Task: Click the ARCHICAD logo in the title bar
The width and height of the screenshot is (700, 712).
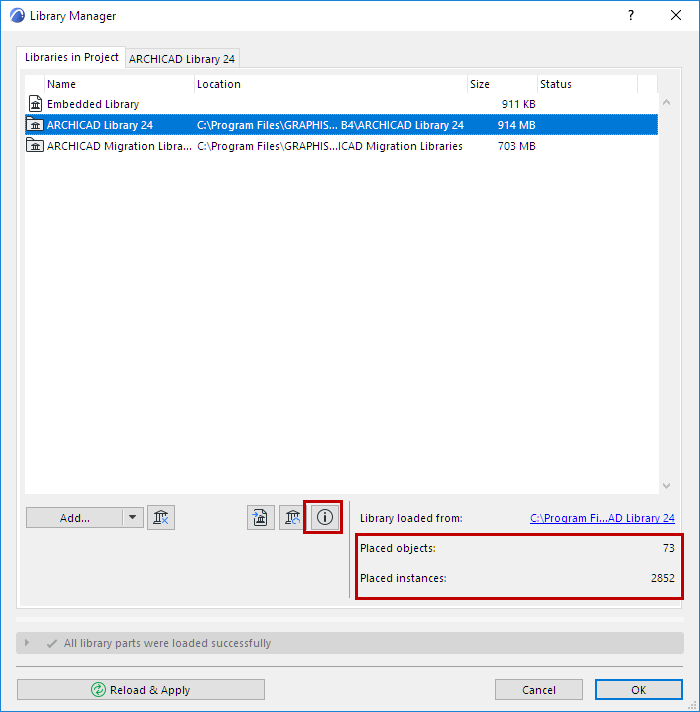Action: (x=17, y=15)
